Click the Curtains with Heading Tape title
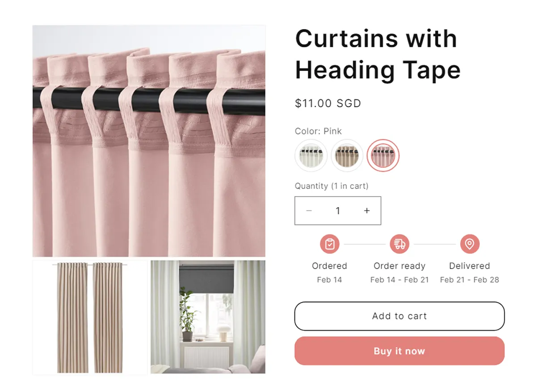537x392 pixels. [x=378, y=54]
